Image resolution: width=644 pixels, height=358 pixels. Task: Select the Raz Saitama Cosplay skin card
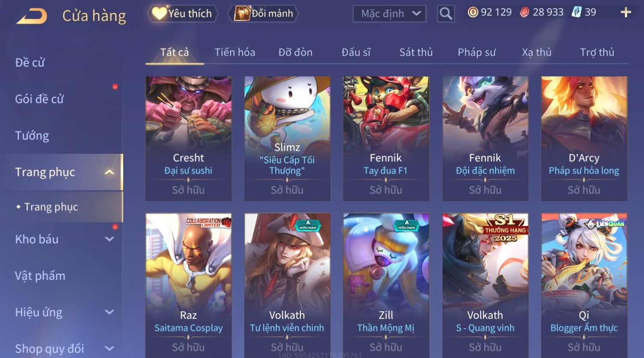pyautogui.click(x=189, y=285)
